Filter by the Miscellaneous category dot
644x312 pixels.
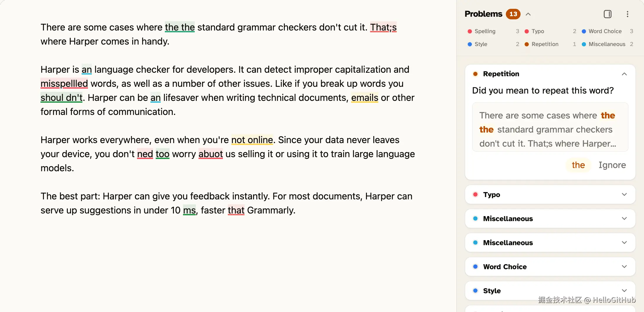(584, 44)
